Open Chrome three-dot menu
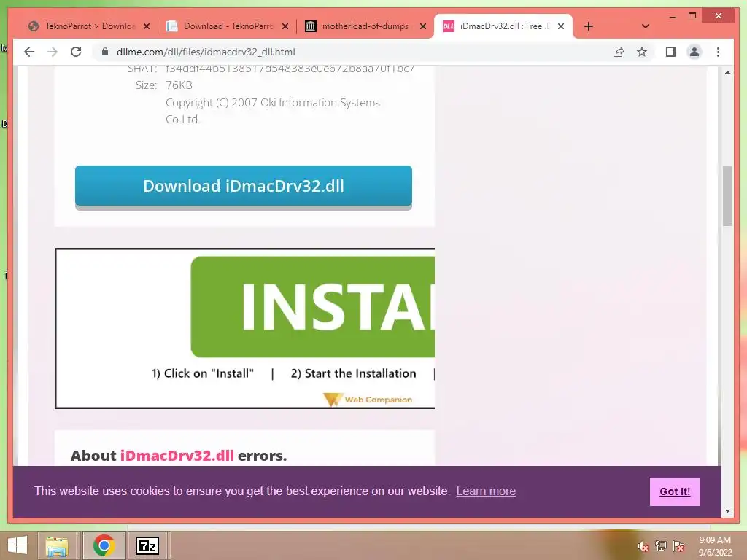This screenshot has width=747, height=560. pos(718,52)
